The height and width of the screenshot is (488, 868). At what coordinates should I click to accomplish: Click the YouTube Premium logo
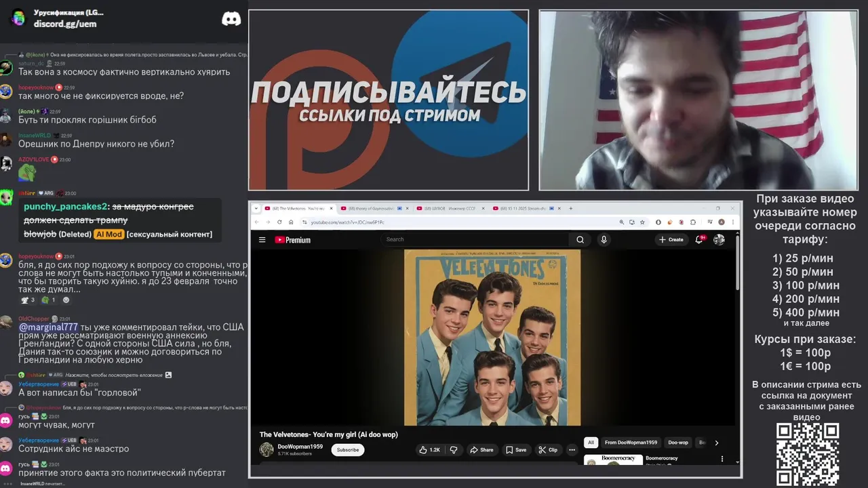tap(292, 240)
